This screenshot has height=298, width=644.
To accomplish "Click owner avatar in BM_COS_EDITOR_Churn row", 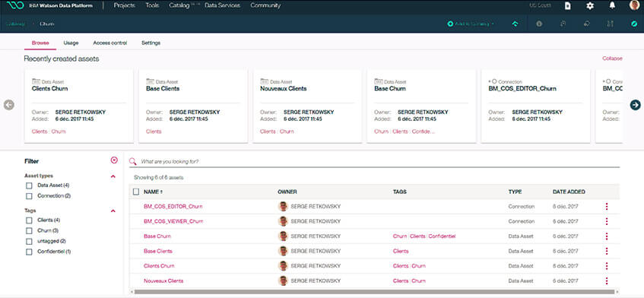I will coord(283,207).
